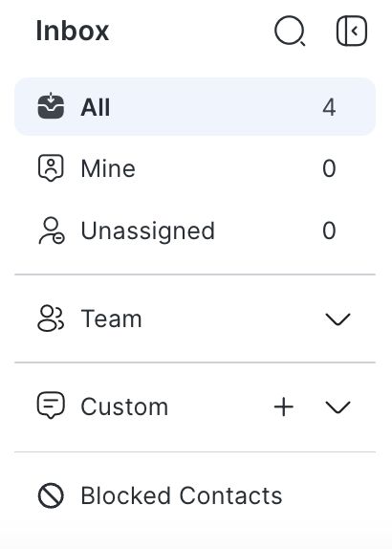Click the Blocked Contacts prohibition icon
The image size is (392, 549).
[51, 495]
